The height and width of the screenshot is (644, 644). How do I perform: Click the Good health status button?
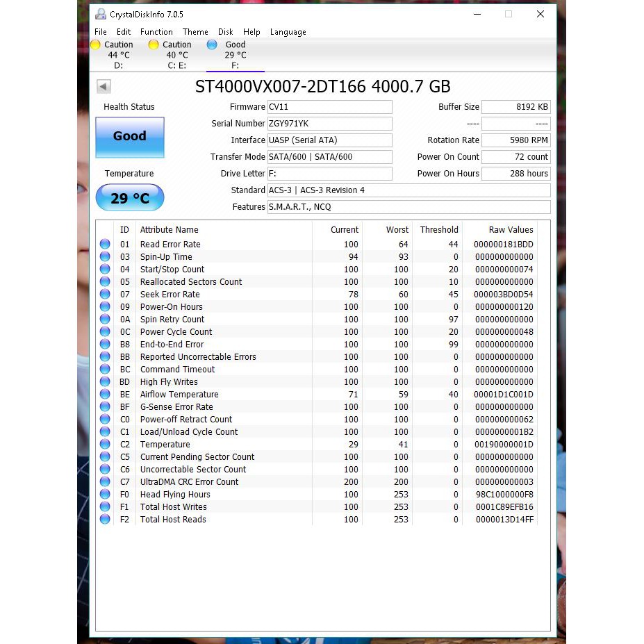coord(129,138)
